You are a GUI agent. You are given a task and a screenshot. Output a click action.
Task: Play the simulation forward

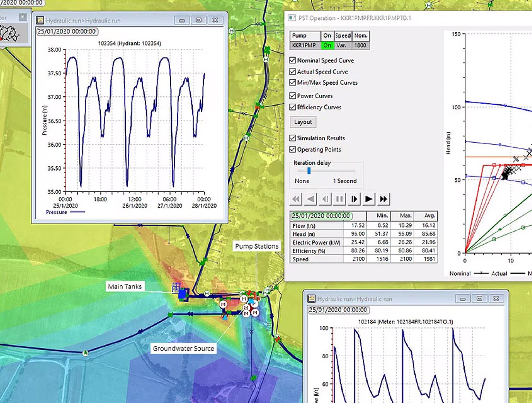(x=368, y=199)
